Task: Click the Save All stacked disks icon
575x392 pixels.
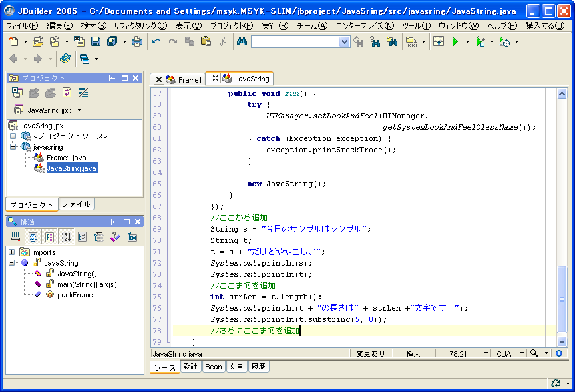Action: [112, 41]
